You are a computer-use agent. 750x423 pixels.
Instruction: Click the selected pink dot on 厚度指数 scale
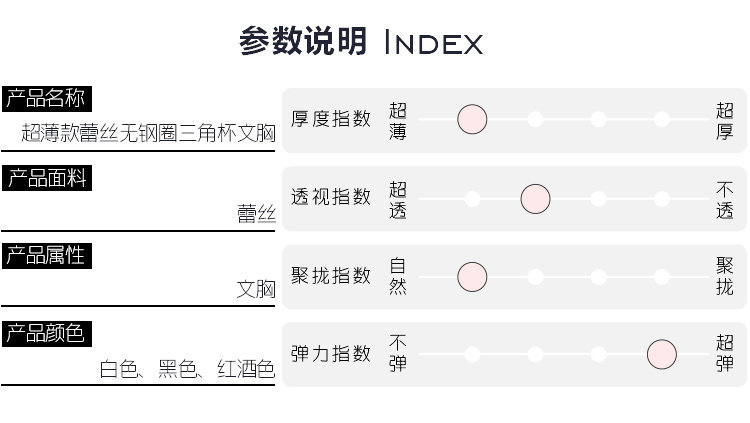click(x=472, y=120)
